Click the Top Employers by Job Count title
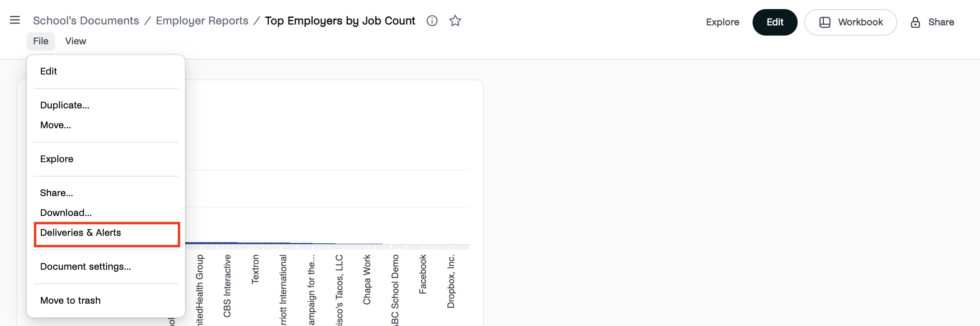The height and width of the screenshot is (326, 980). [340, 21]
